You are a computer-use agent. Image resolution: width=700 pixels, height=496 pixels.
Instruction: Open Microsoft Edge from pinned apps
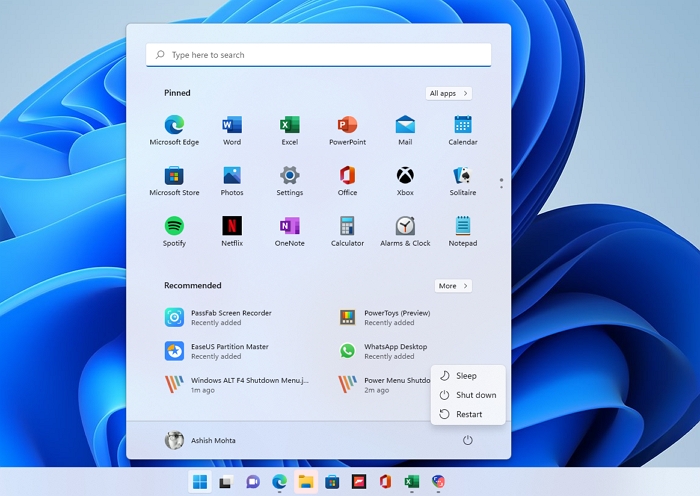pyautogui.click(x=174, y=130)
